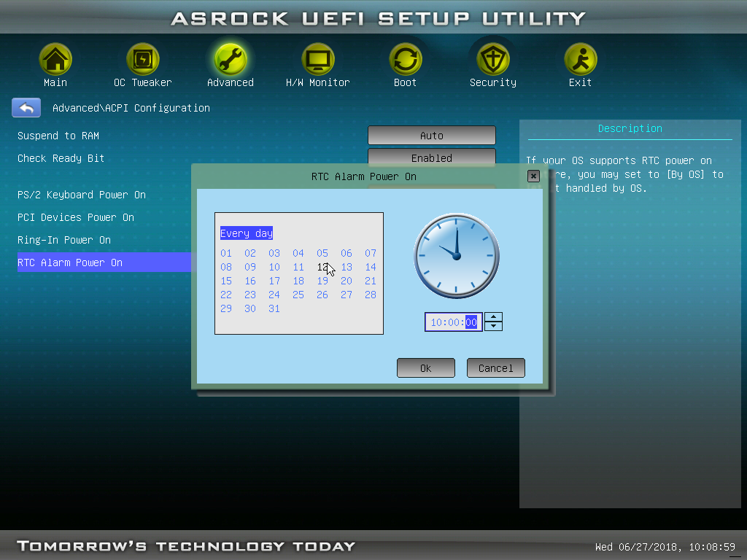Select day 31 in the calendar

[x=274, y=308]
